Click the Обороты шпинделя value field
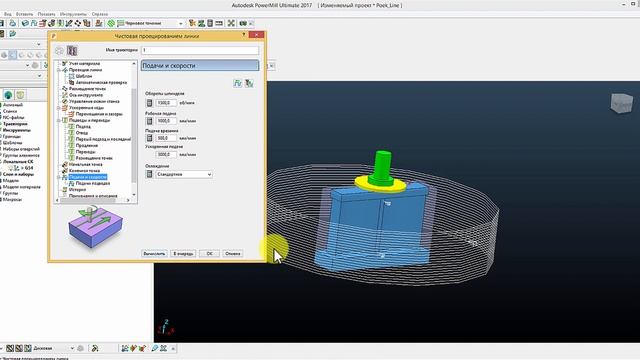Image resolution: width=640 pixels, height=360 pixels. click(166, 103)
